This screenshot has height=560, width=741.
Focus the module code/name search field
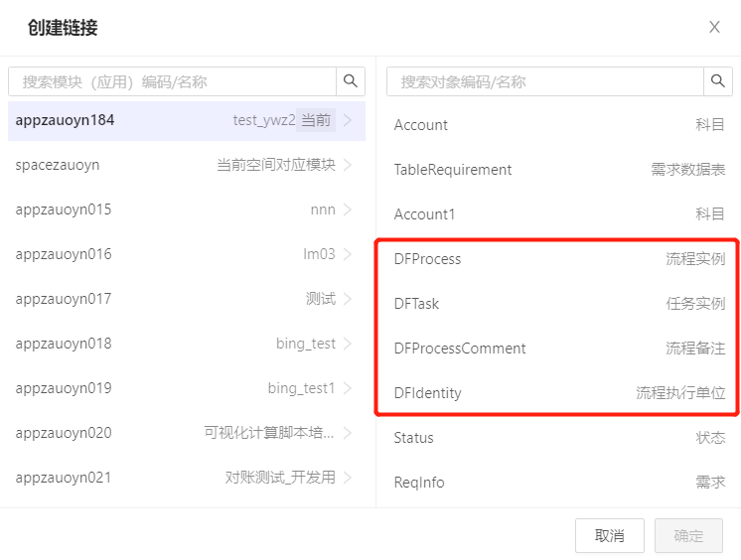click(x=172, y=81)
